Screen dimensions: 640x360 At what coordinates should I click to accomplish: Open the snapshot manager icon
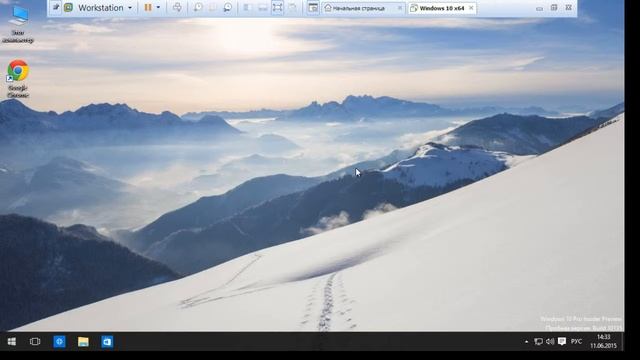(228, 7)
